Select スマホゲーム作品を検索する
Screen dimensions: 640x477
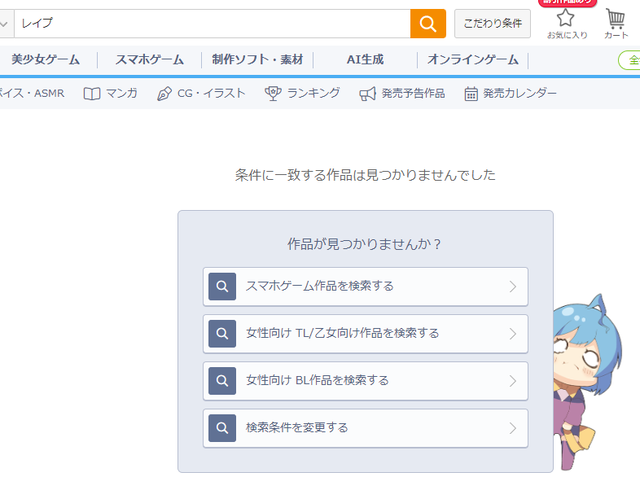point(366,287)
